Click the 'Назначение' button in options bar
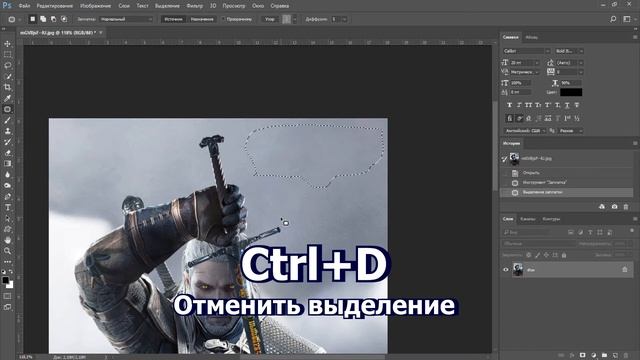The image size is (640, 360). (202, 19)
